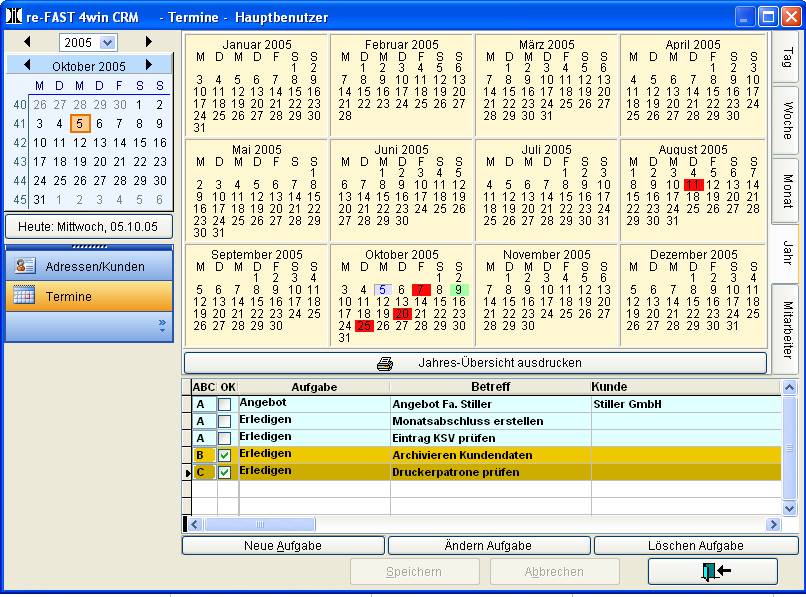Click Jahres-Übersicht ausdrucken printer icon
The image size is (806, 597).
pyautogui.click(x=385, y=364)
